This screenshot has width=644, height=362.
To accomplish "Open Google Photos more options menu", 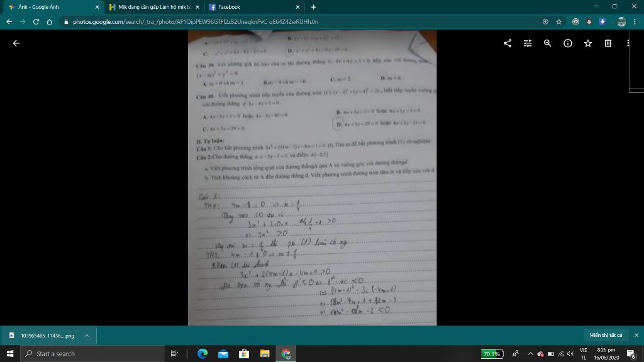I will pos(628,43).
